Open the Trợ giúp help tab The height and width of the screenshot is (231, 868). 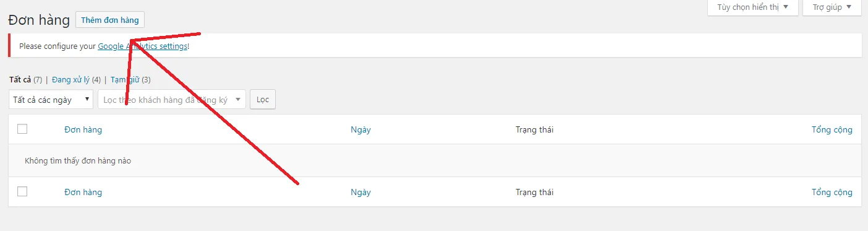(x=832, y=7)
